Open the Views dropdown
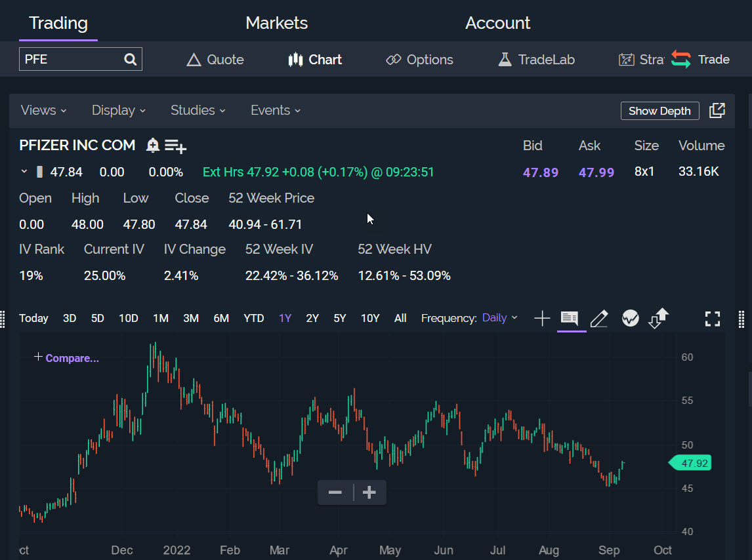 (44, 110)
